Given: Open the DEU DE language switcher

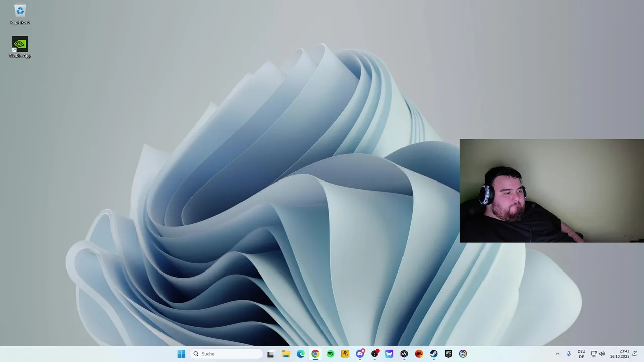Looking at the screenshot, I should pos(581,354).
